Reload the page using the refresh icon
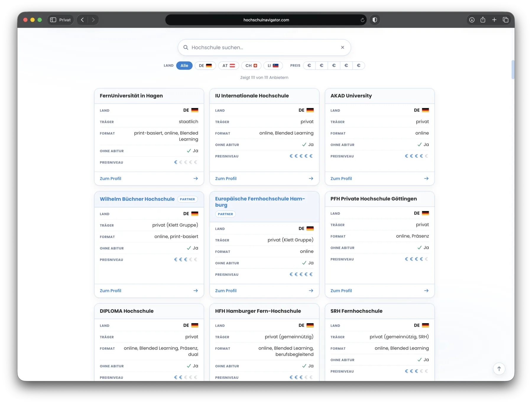Screen dimensions: 532x404 pyautogui.click(x=362, y=20)
